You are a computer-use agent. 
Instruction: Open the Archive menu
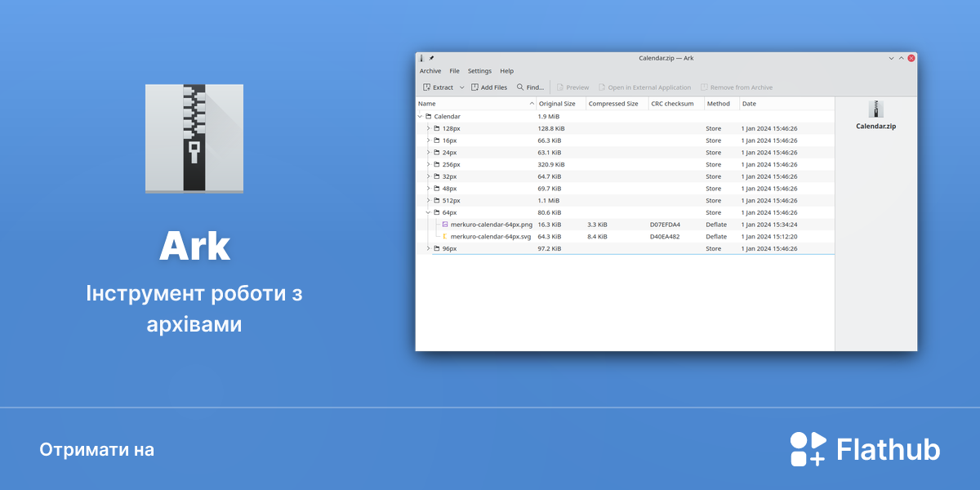(x=430, y=71)
